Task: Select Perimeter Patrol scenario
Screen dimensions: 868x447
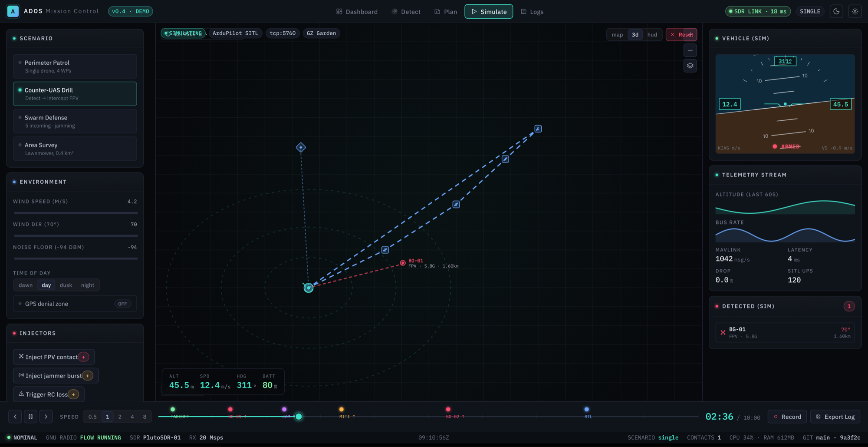Action: 75,66
